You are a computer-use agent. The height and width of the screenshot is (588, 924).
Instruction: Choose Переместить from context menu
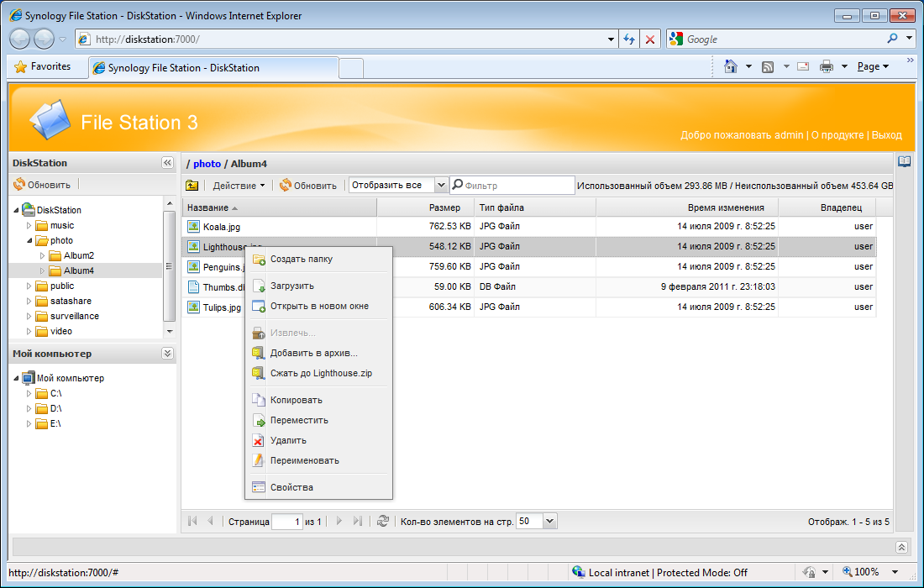(x=319, y=420)
